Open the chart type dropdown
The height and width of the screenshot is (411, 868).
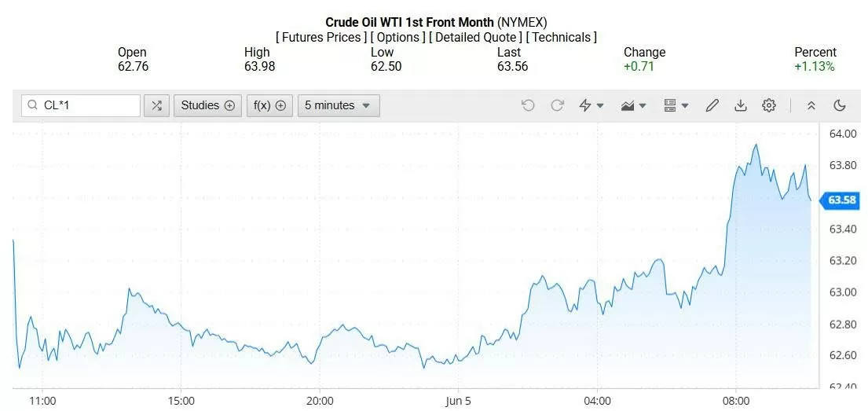633,105
